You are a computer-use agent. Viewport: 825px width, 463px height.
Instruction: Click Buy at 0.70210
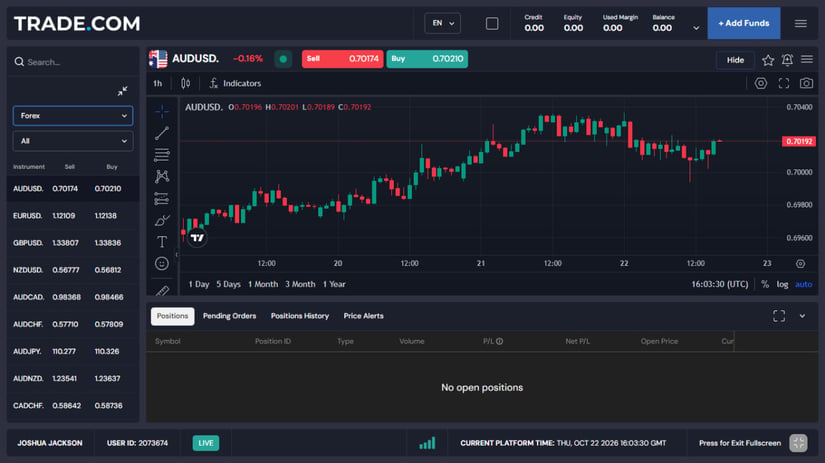coord(427,59)
